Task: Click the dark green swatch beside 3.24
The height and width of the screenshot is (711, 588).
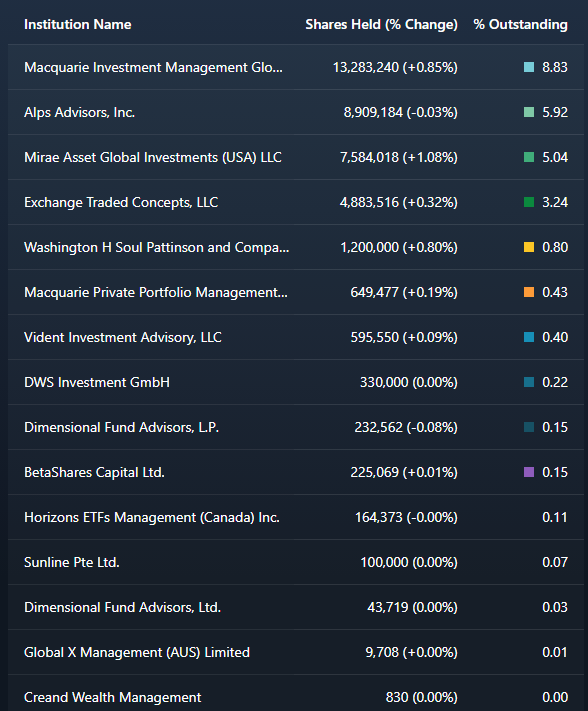Action: (529, 202)
